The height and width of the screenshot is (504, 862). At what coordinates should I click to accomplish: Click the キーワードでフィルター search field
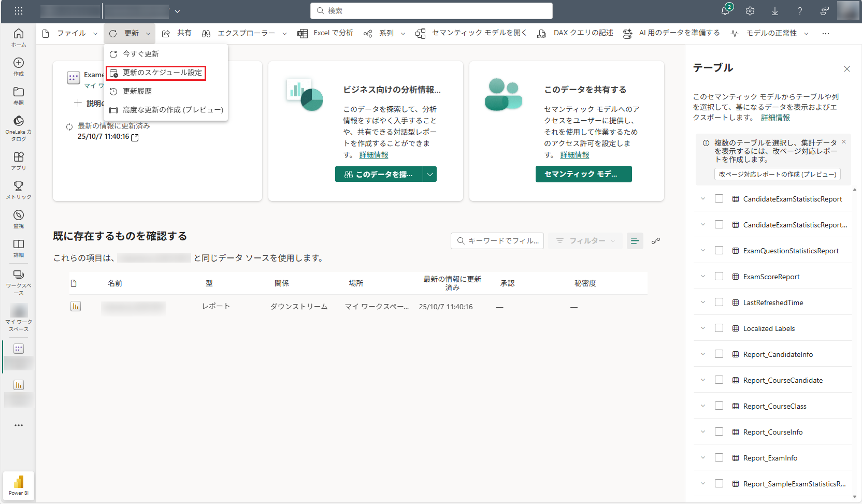coord(497,240)
